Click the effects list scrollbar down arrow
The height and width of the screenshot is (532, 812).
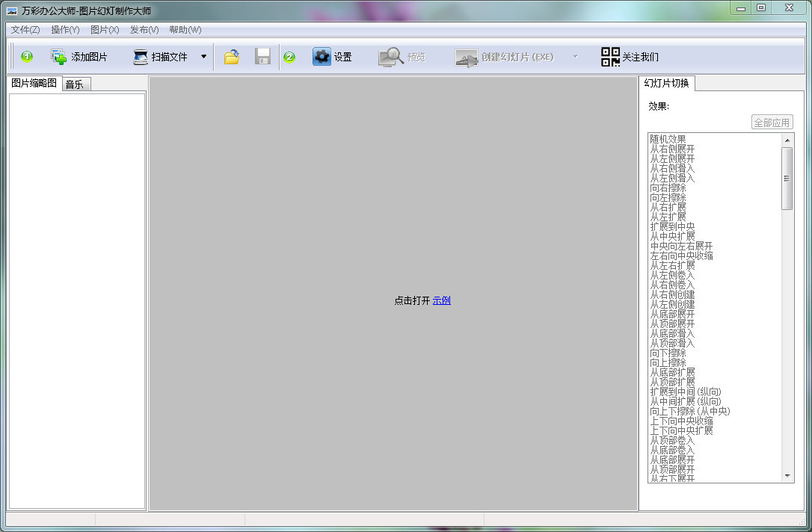pos(787,476)
